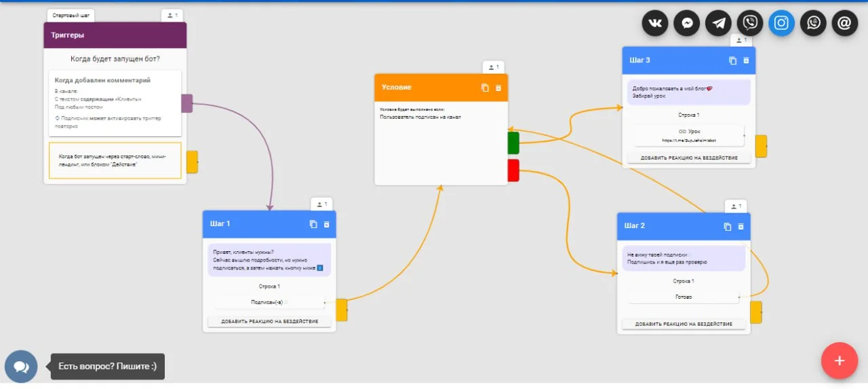Delete the Условие block with trash icon
The width and height of the screenshot is (868, 389).
tap(498, 88)
